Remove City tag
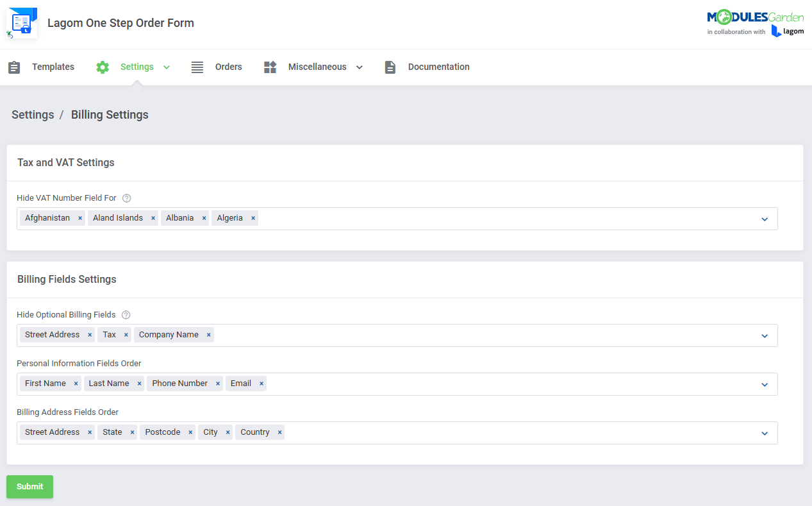This screenshot has height=506, width=812. coord(228,432)
